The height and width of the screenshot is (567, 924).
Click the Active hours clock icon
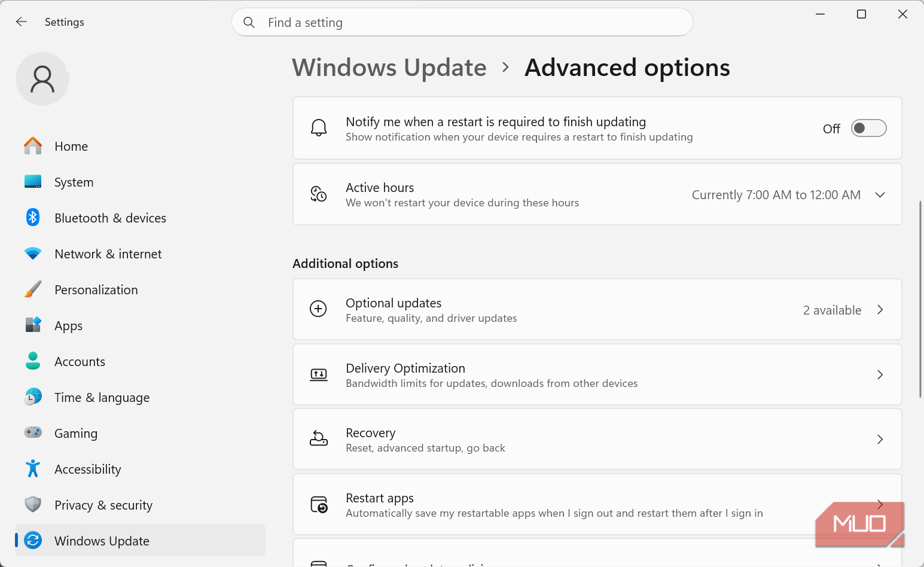click(319, 194)
